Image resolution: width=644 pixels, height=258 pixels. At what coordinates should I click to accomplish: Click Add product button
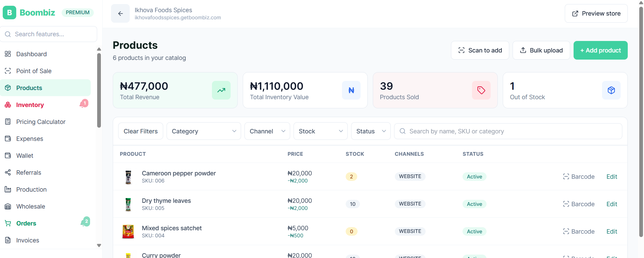point(600,50)
